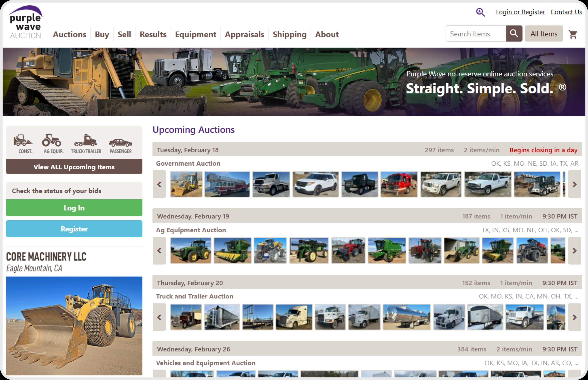Click the green Log In button

pos(74,208)
